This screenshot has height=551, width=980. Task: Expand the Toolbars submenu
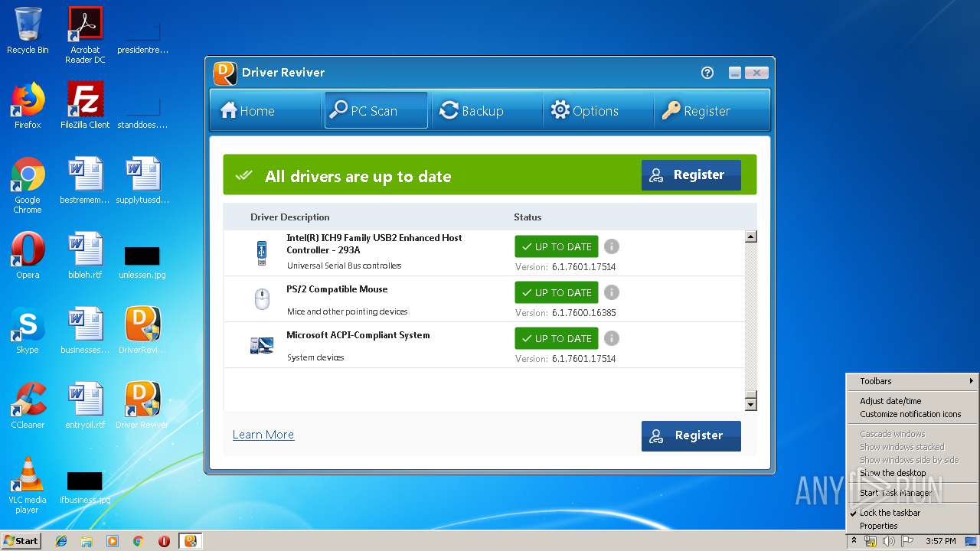tap(913, 381)
